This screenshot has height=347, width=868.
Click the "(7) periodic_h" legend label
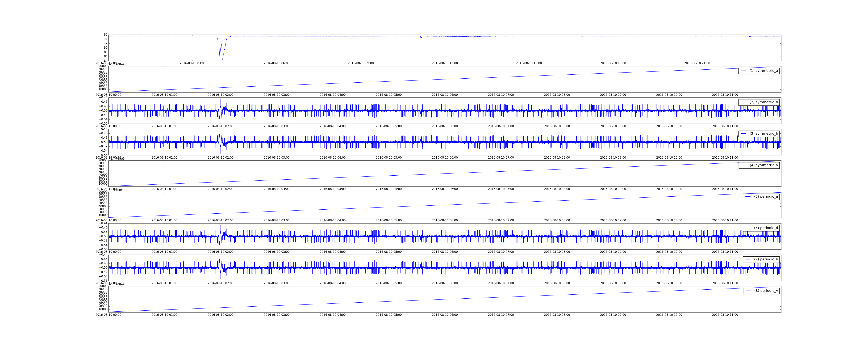click(x=766, y=259)
